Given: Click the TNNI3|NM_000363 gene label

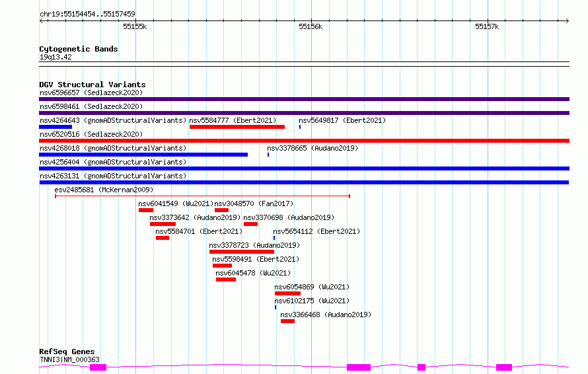Looking at the screenshot, I should [70, 359].
